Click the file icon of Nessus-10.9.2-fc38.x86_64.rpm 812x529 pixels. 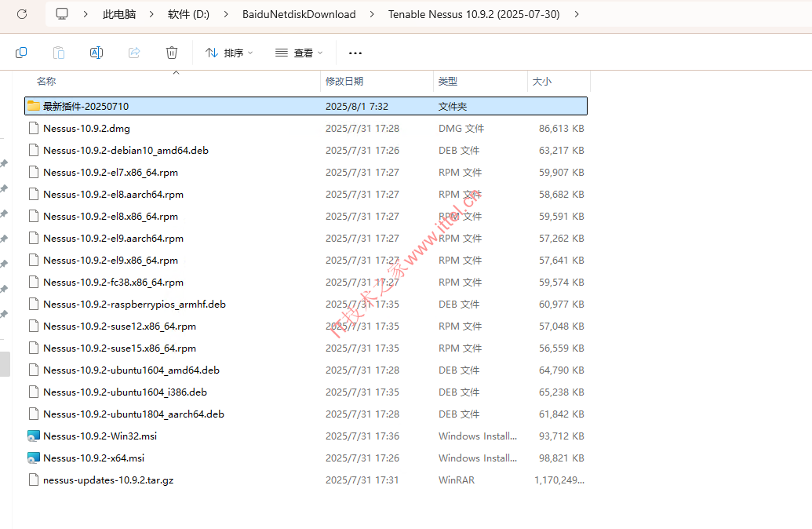tap(34, 283)
